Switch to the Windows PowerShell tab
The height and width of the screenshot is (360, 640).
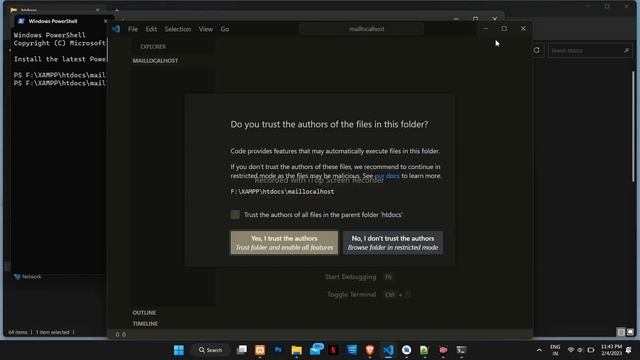pyautogui.click(x=53, y=21)
